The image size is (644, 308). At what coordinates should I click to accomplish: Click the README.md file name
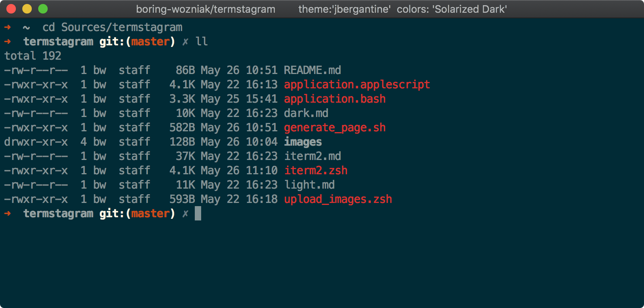(312, 70)
